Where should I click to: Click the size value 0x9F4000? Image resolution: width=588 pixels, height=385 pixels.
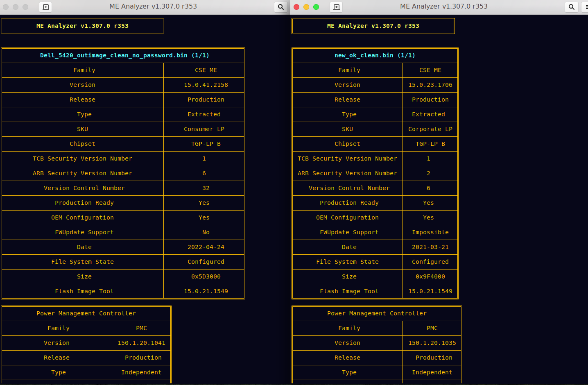(x=430, y=276)
